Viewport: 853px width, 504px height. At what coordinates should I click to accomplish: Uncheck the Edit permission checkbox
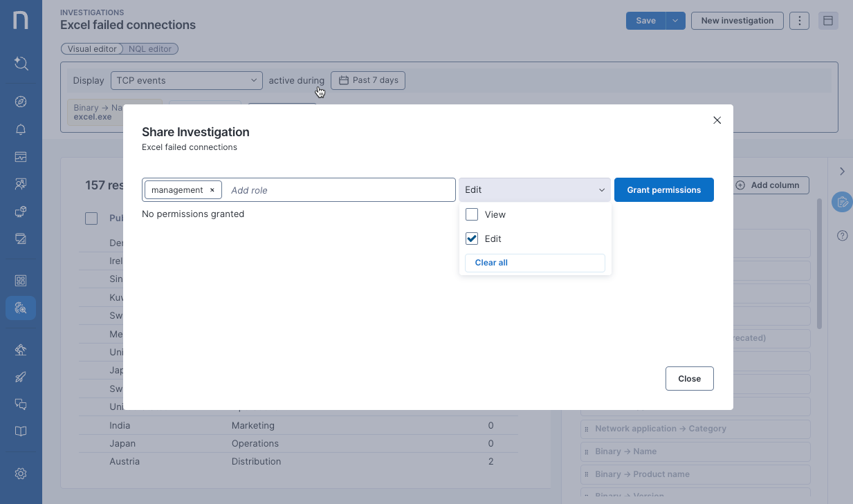[472, 239]
